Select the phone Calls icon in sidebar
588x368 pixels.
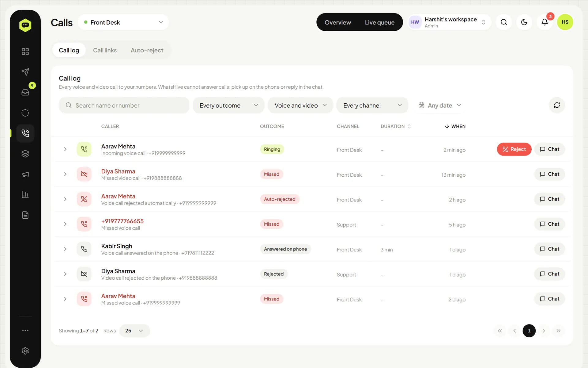click(x=25, y=133)
